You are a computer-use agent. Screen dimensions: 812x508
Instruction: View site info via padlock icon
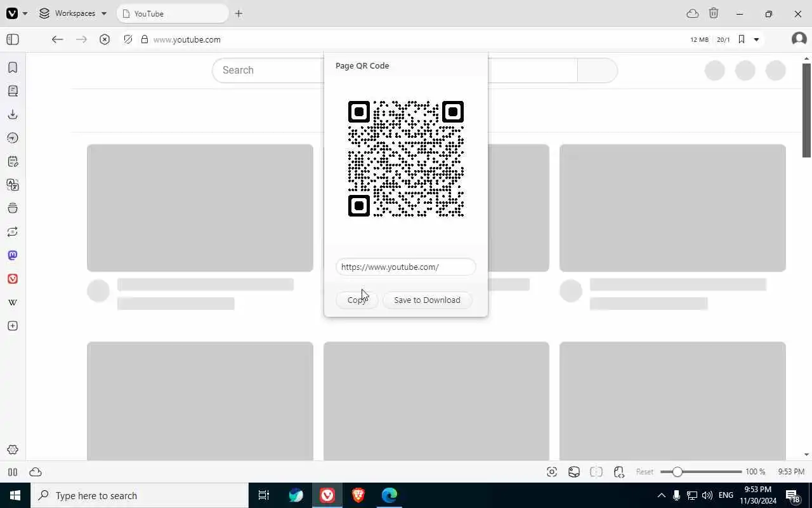tap(144, 39)
